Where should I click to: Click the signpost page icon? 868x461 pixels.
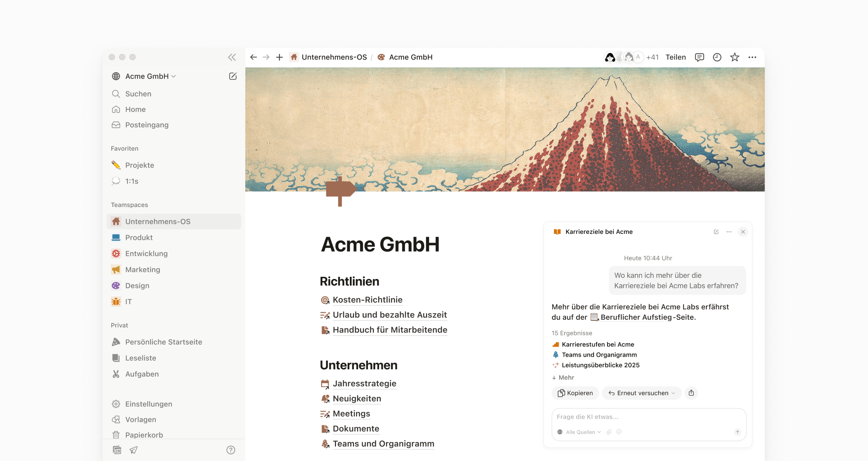click(341, 191)
